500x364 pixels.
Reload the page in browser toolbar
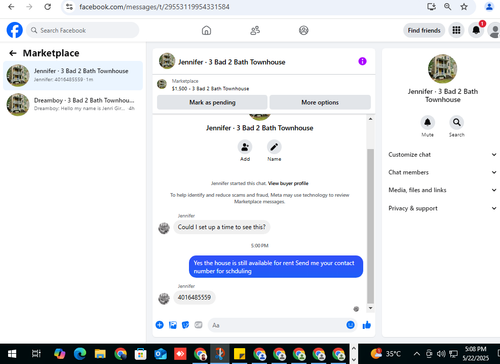point(48,7)
